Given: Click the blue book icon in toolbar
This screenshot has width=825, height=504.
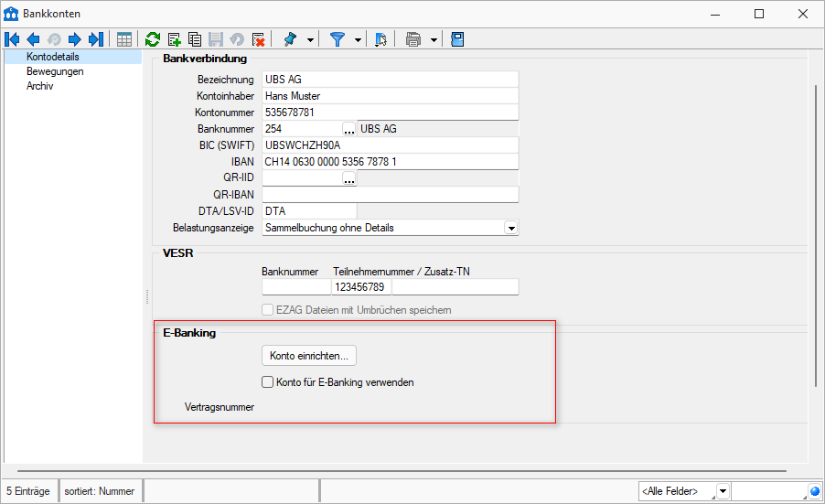Looking at the screenshot, I should tap(457, 39).
